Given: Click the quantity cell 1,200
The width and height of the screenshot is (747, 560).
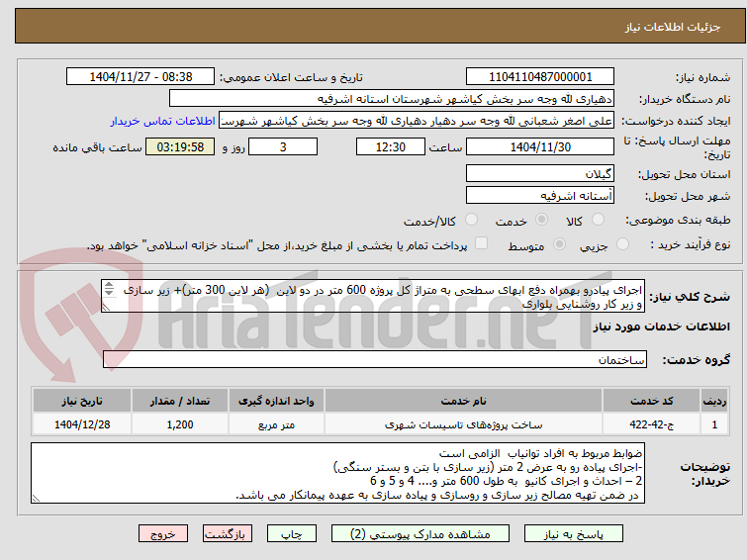Looking at the screenshot, I should coord(180,424).
